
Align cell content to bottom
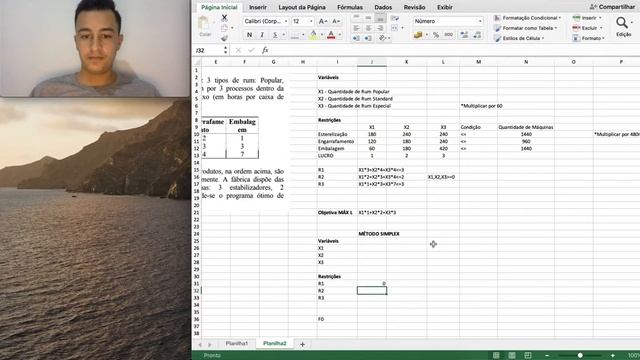[380, 18]
